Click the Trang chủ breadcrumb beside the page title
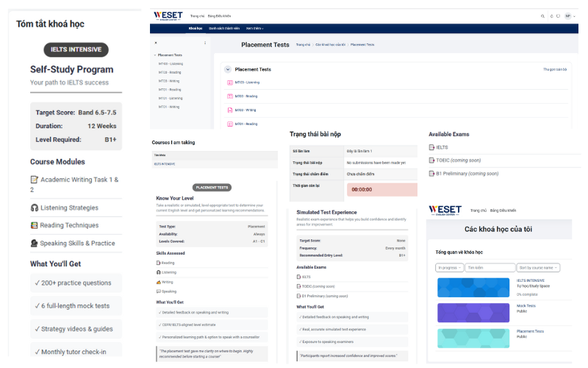 point(303,45)
